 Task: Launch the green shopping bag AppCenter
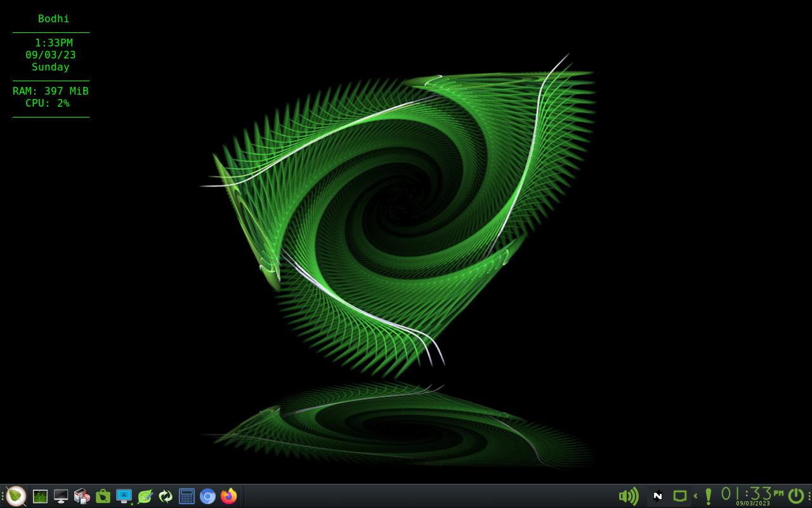coord(103,496)
